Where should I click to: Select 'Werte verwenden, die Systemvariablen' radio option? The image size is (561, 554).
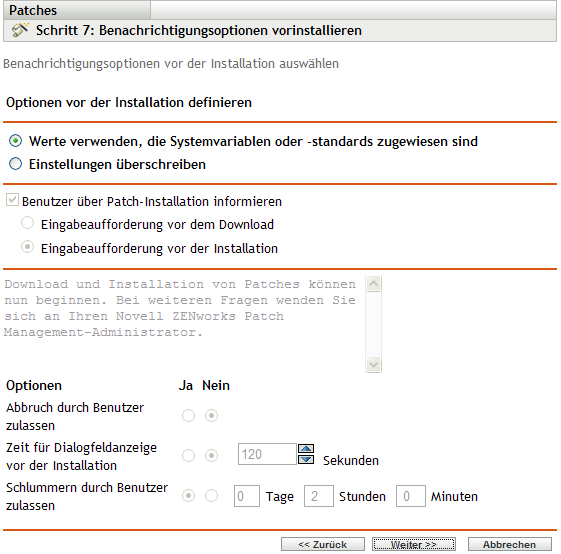click(15, 141)
